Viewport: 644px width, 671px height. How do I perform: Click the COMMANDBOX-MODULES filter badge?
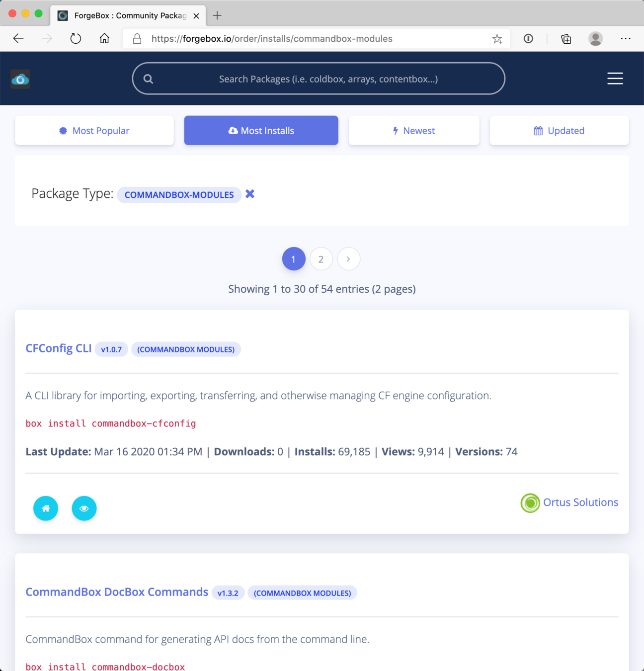179,195
